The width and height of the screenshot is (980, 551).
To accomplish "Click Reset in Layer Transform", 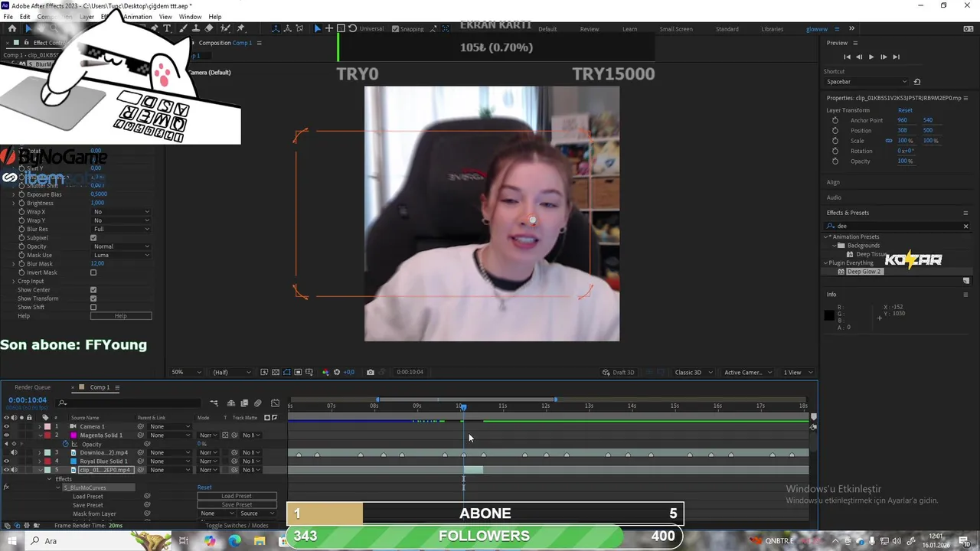I will (905, 110).
